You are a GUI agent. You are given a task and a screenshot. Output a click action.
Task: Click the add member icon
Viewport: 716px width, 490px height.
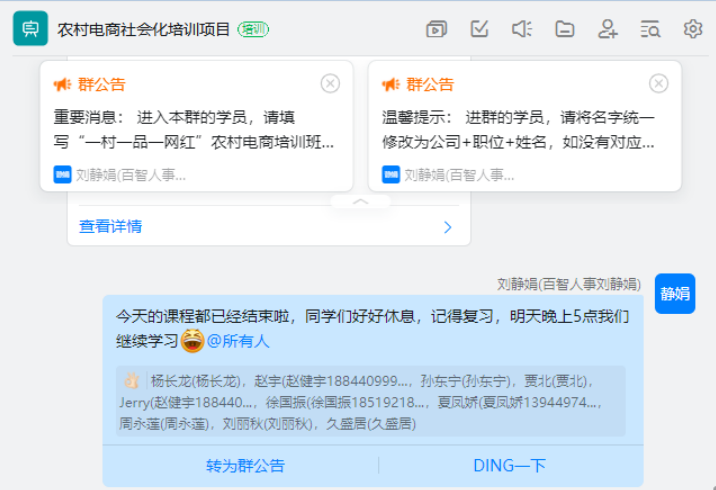click(x=607, y=29)
